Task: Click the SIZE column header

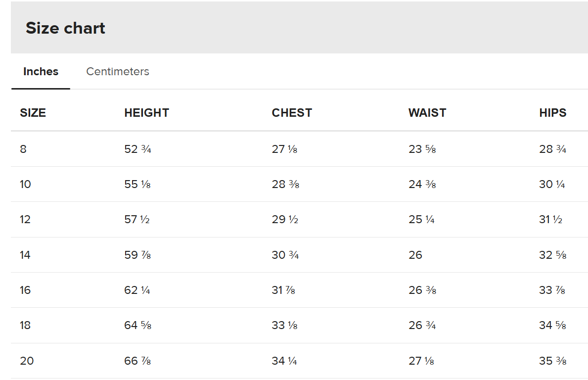Action: 33,113
